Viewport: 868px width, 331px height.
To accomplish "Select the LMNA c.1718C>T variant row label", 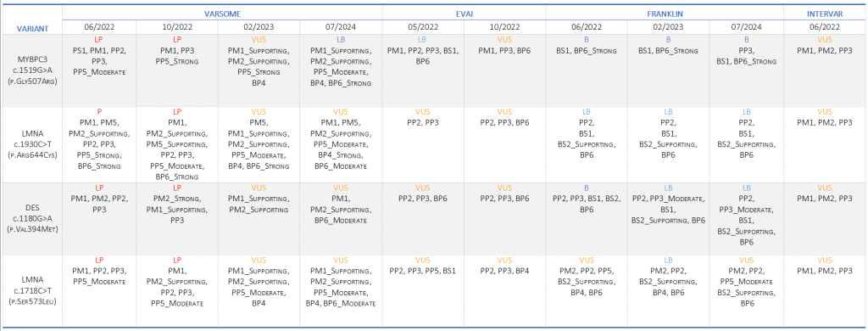I will coord(31,292).
